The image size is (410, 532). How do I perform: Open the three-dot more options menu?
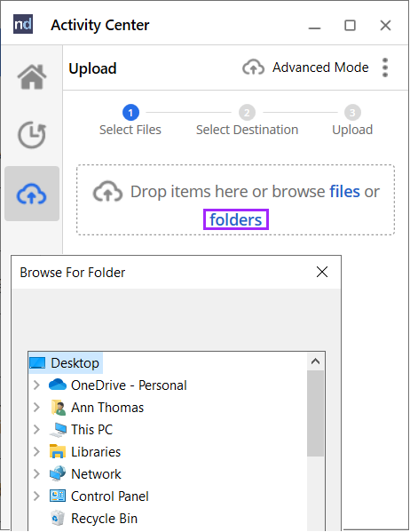click(385, 67)
